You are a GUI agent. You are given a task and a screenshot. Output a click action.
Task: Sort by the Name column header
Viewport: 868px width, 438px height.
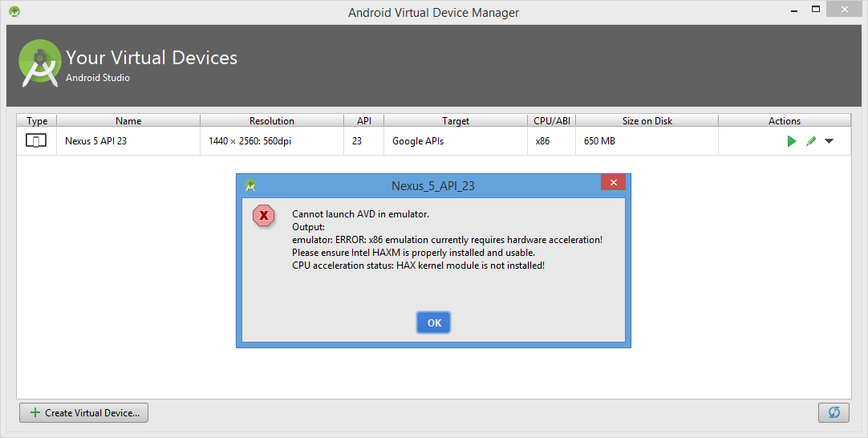click(x=128, y=120)
